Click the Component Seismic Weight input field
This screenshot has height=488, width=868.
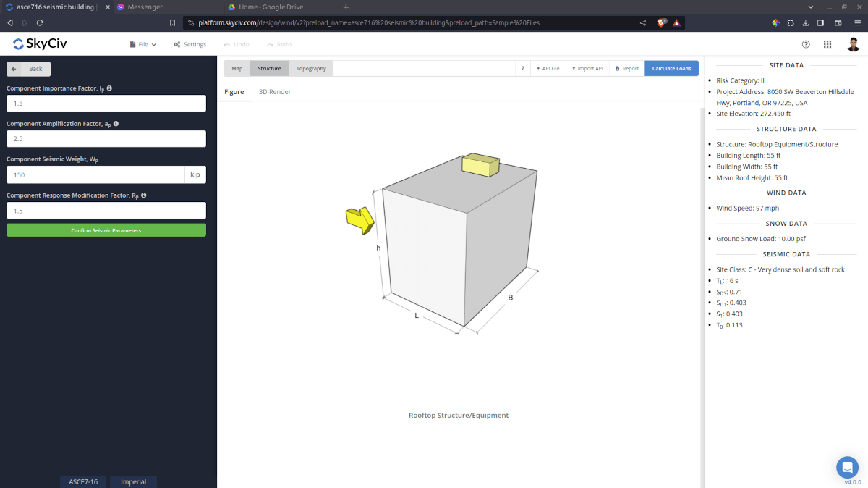[95, 174]
